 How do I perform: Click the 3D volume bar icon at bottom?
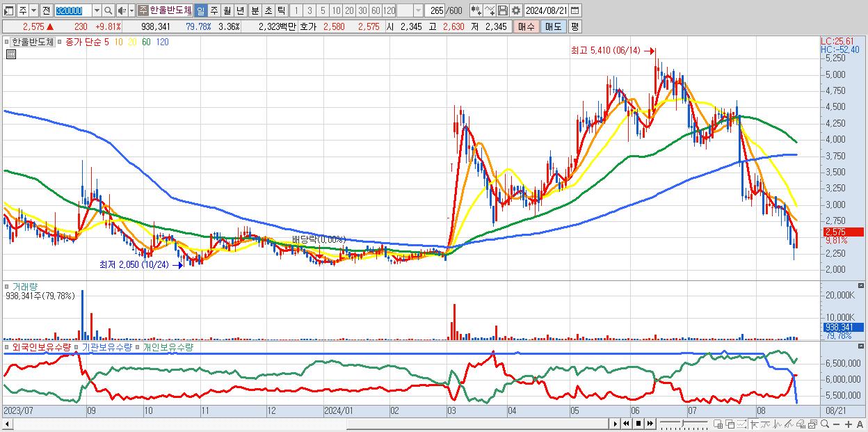click(801, 424)
